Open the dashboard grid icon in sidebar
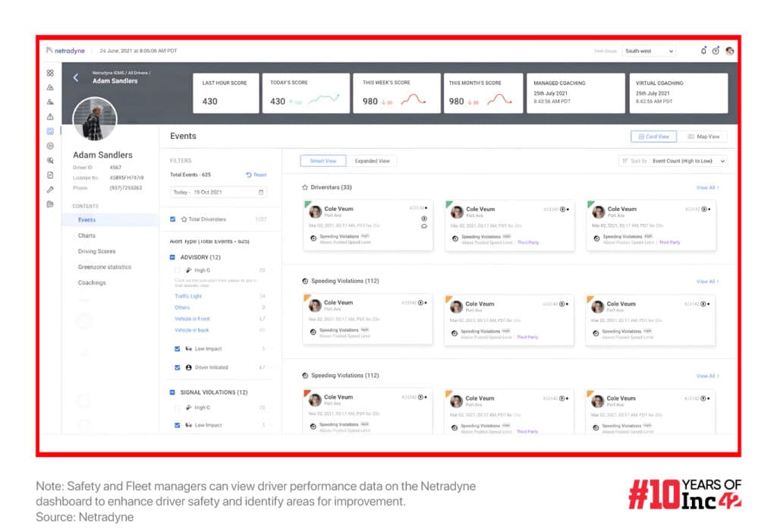This screenshot has height=532, width=777. click(50, 73)
